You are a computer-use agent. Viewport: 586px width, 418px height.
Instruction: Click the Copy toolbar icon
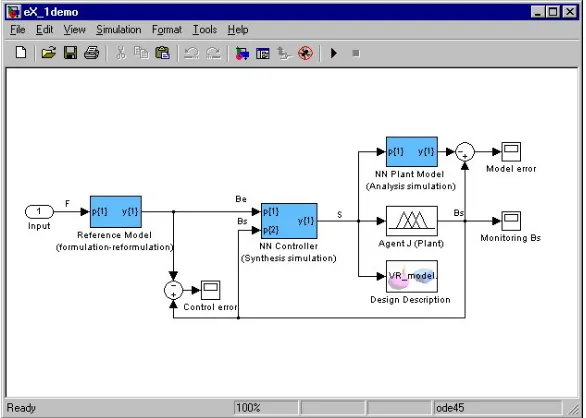[x=141, y=53]
